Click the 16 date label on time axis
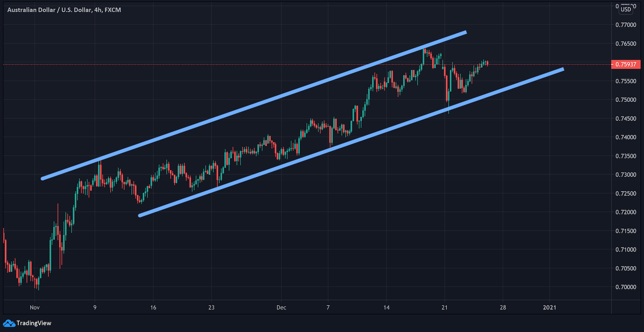Viewport: 644px width, 332px height. click(153, 308)
